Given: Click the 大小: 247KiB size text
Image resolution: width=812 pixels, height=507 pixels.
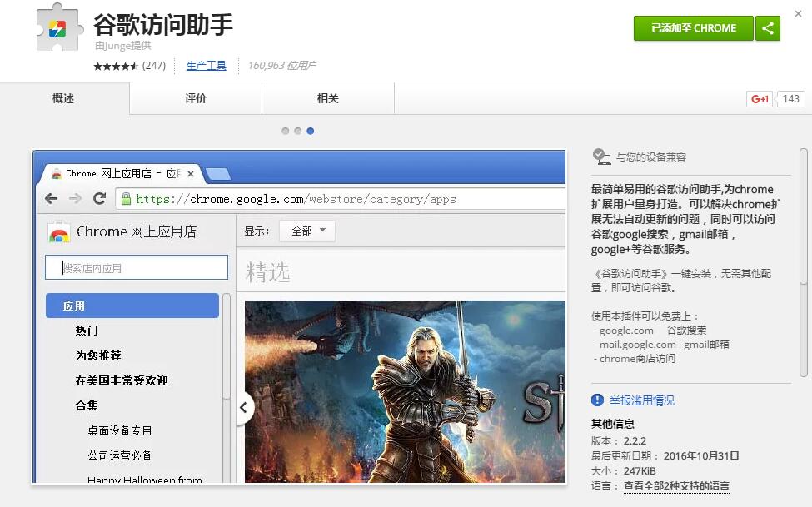Looking at the screenshot, I should click(624, 470).
